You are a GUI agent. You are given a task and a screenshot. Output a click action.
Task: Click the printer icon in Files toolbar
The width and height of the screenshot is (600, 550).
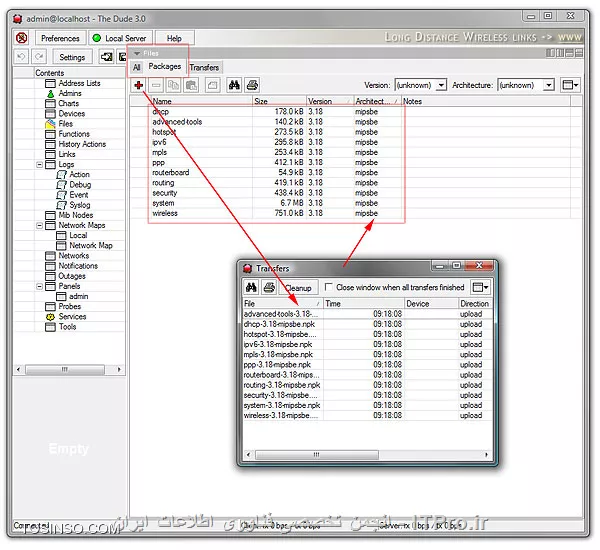pos(252,85)
